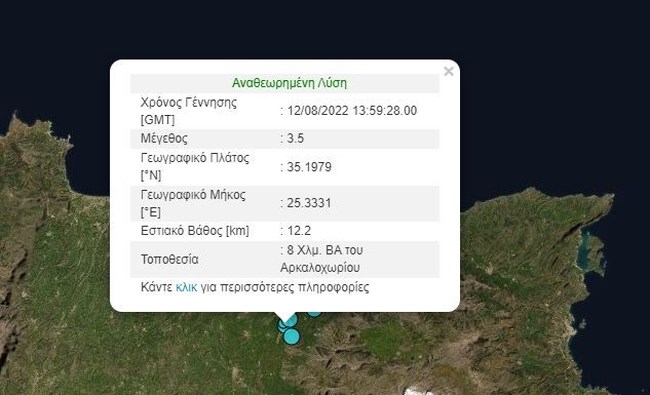The image size is (650, 395).
Task: Click the 'Εστιακό Βάθος [km]' label
Action: point(195,230)
